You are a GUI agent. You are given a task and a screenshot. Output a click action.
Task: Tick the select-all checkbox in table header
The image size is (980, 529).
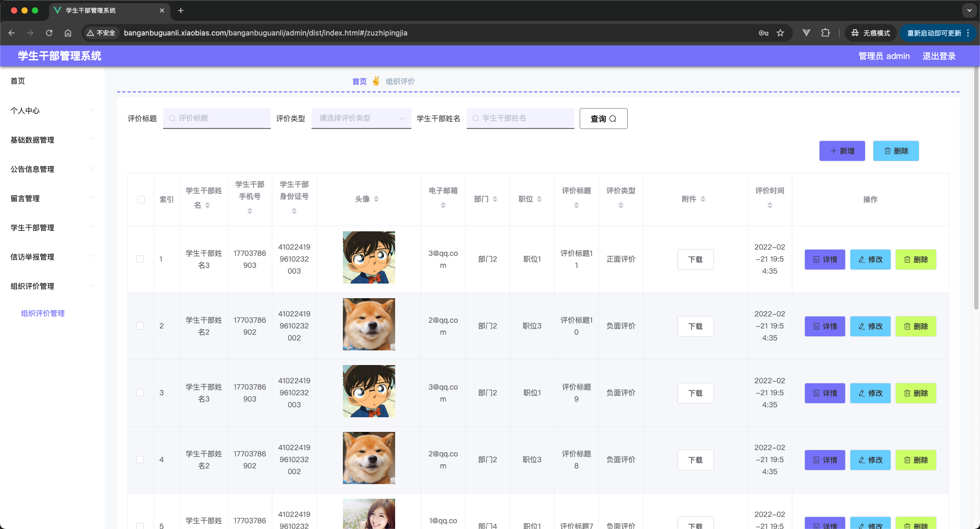[141, 199]
